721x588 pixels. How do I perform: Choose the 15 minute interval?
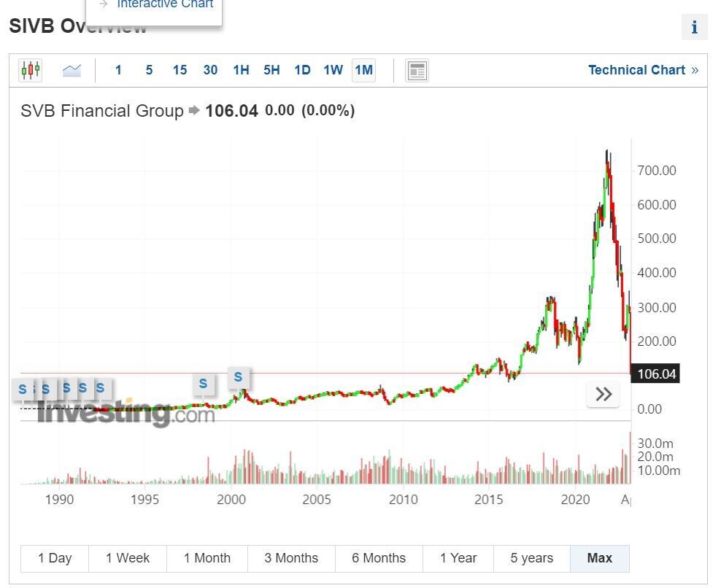(180, 70)
